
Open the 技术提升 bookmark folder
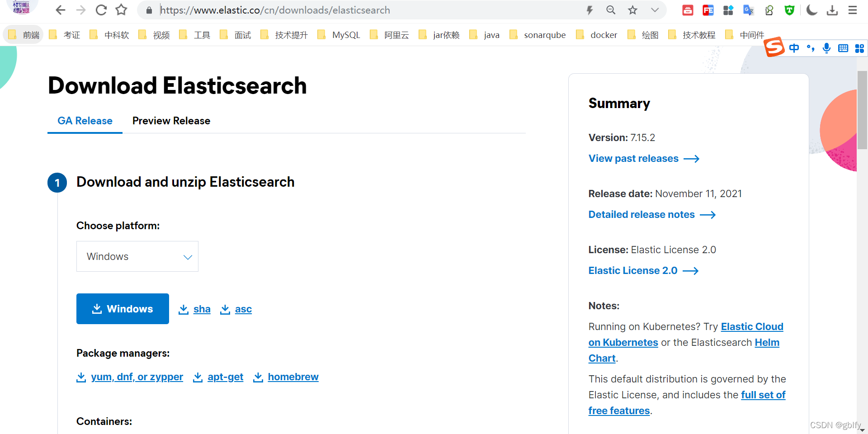[x=284, y=35]
